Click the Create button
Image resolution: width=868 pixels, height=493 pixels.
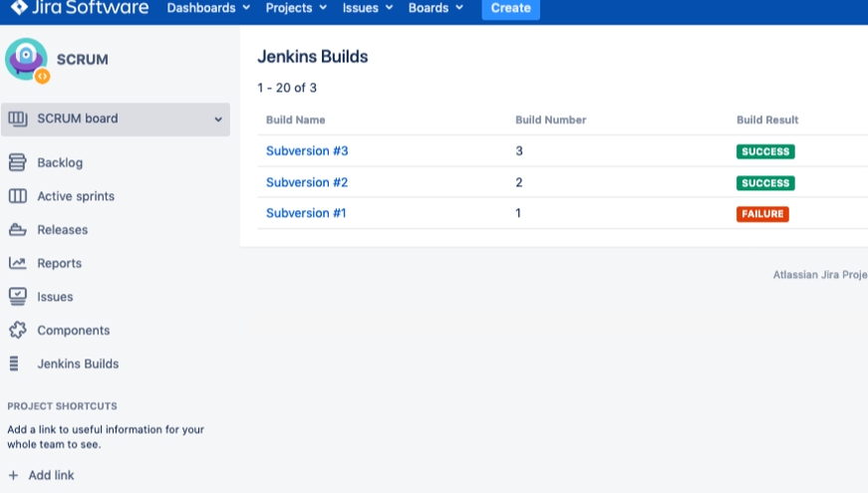click(x=511, y=8)
